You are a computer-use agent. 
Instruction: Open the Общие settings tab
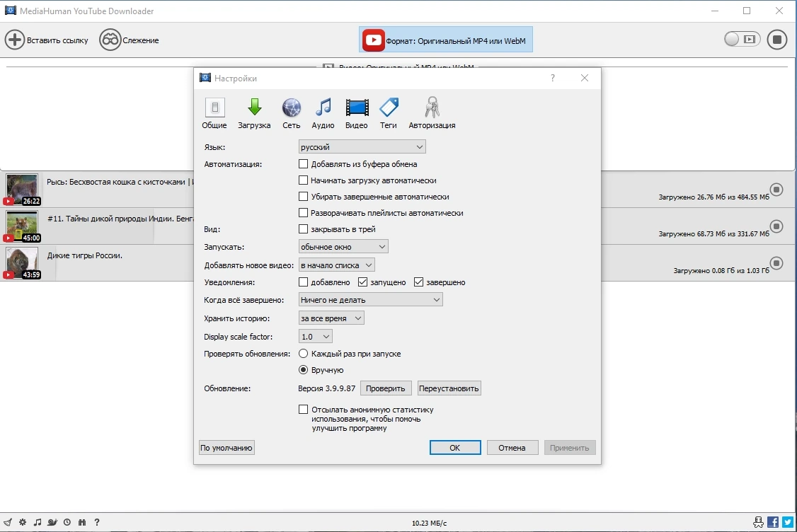[x=214, y=112]
